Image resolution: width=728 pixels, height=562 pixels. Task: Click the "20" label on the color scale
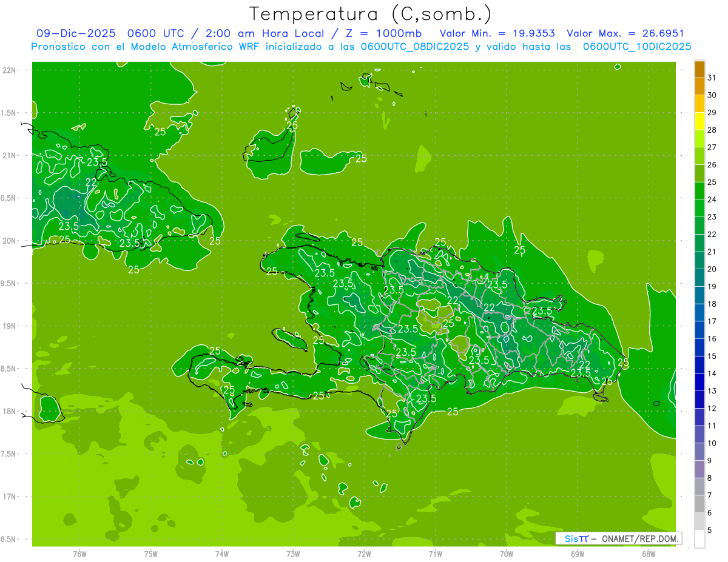point(712,269)
